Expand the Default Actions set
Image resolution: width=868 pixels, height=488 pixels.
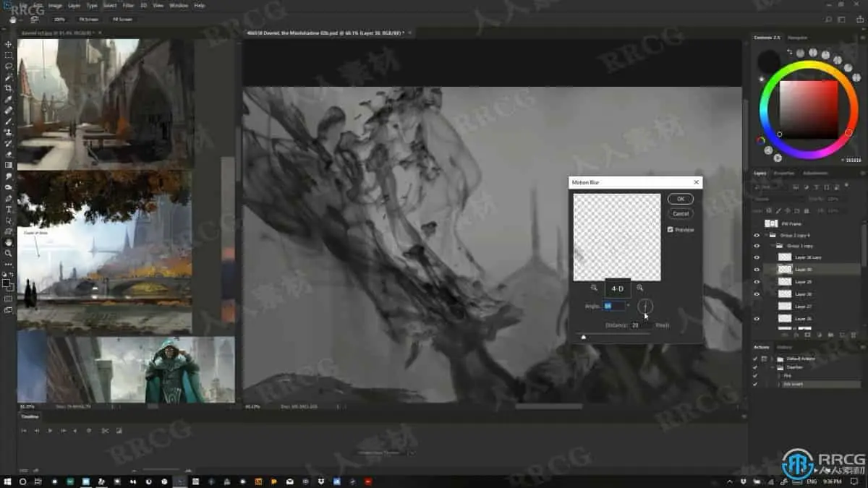[x=772, y=359]
